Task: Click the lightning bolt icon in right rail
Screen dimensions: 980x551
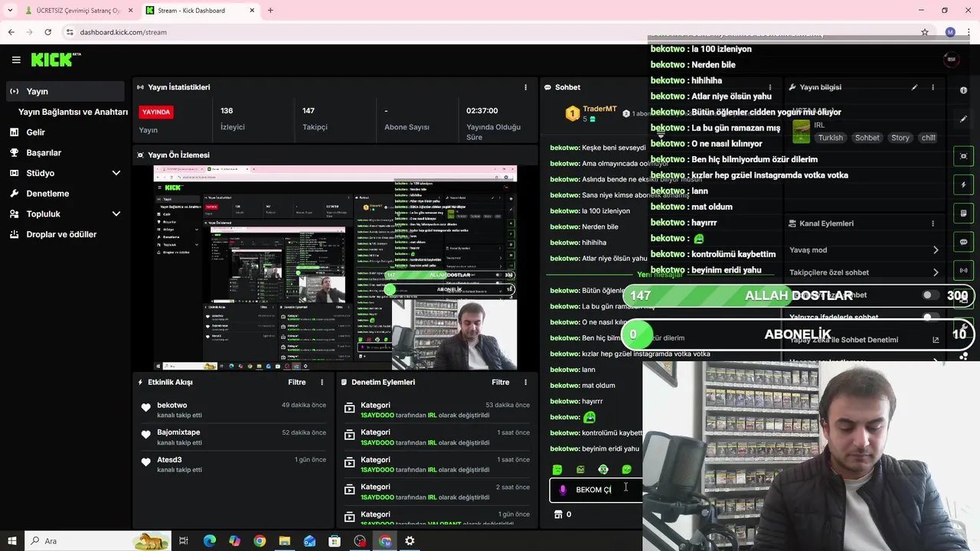Action: 963,184
